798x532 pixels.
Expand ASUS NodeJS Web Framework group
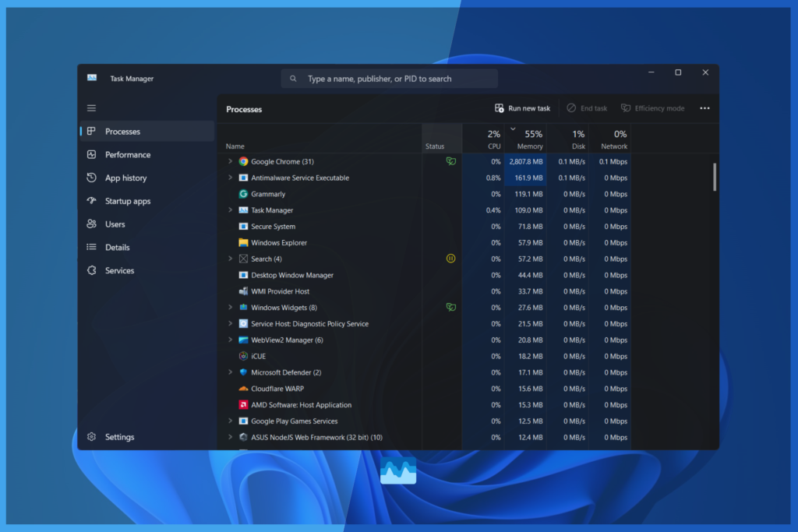[230, 437]
